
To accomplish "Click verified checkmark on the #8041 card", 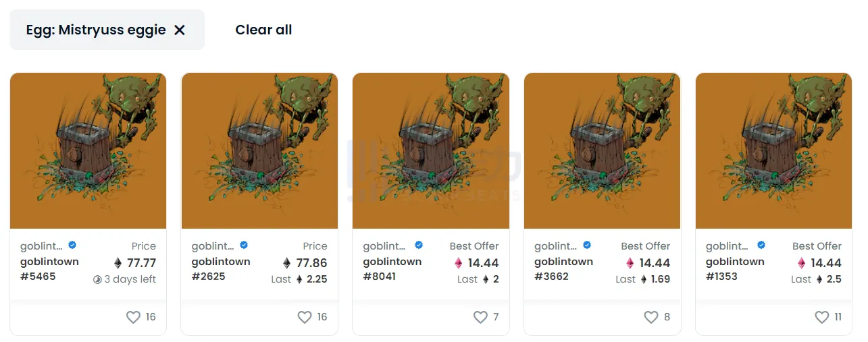I will 419,246.
